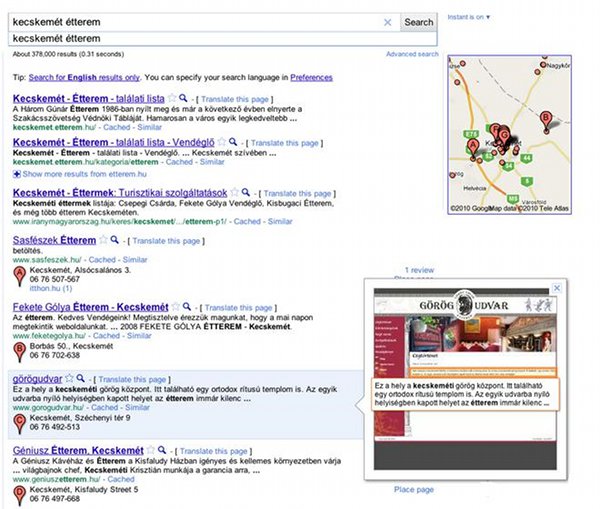Star the Sasfészek Étterem result
The height and width of the screenshot is (509, 600).
pos(103,240)
